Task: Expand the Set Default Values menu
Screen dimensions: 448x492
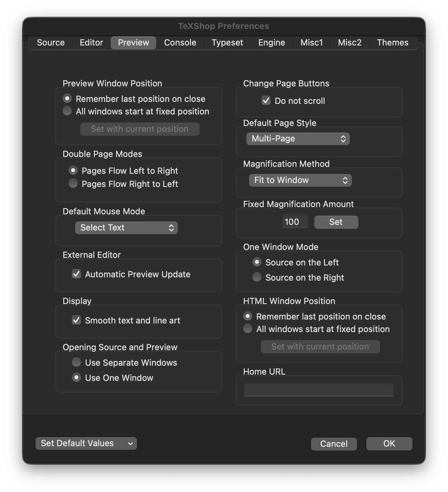Action: coord(86,444)
